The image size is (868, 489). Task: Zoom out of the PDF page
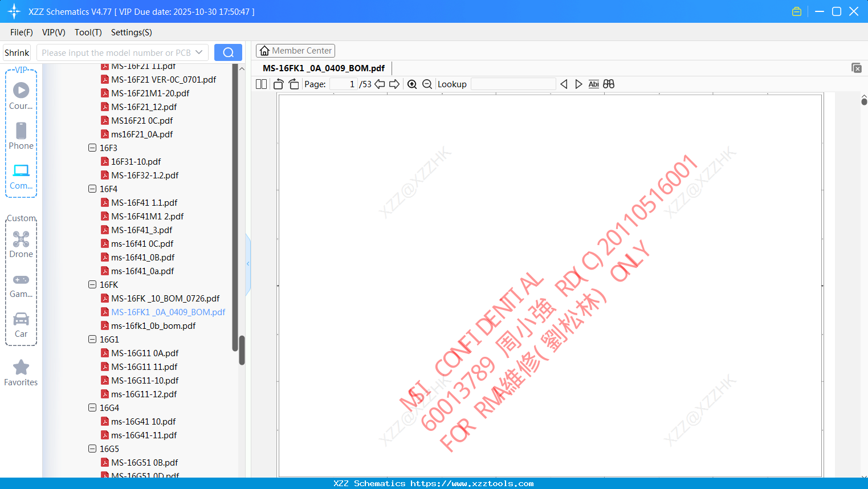coord(427,84)
